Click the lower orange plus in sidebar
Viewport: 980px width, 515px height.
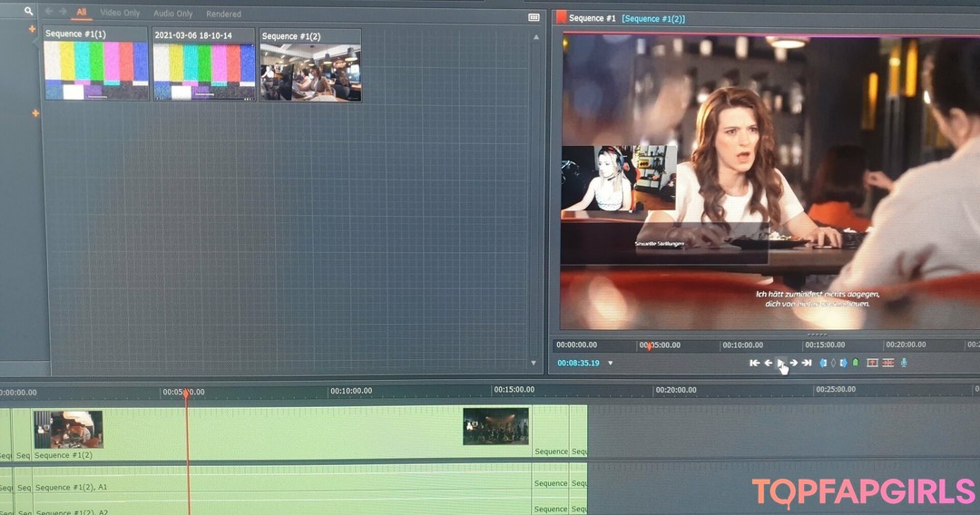click(35, 113)
